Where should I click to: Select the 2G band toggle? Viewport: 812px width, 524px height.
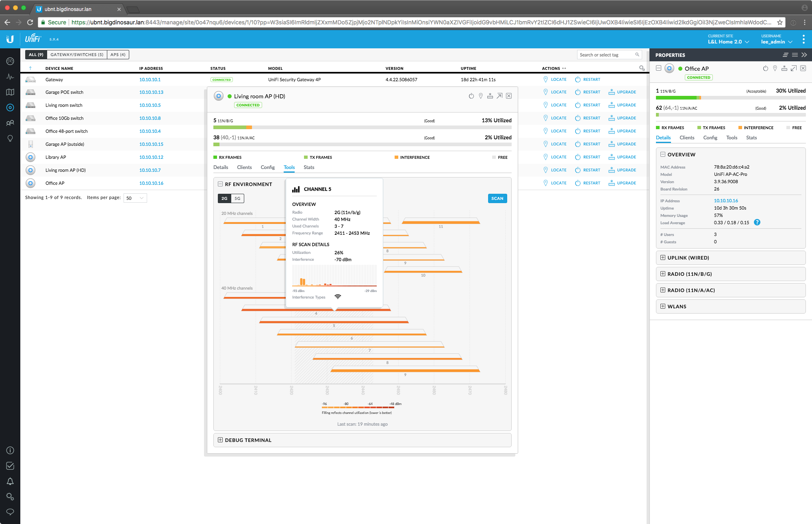coord(224,198)
